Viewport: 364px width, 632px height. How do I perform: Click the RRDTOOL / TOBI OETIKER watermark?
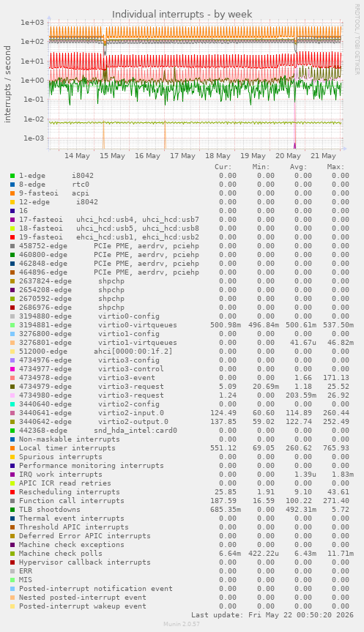pyautogui.click(x=357, y=39)
